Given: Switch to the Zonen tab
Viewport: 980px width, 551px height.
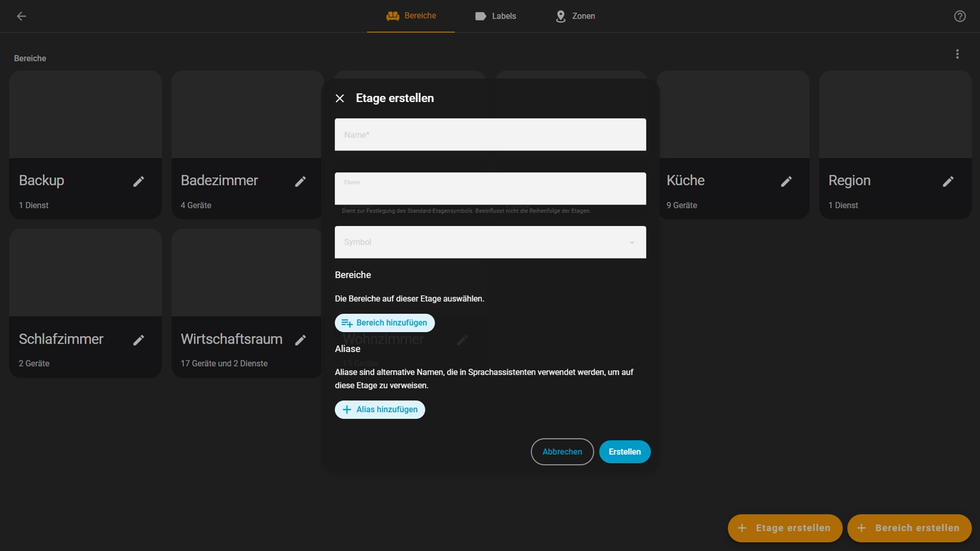Looking at the screenshot, I should [575, 16].
